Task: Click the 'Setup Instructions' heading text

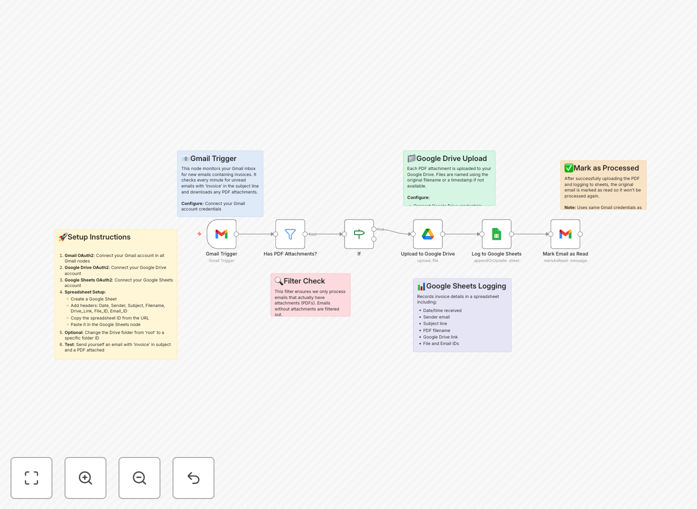Action: pos(99,237)
